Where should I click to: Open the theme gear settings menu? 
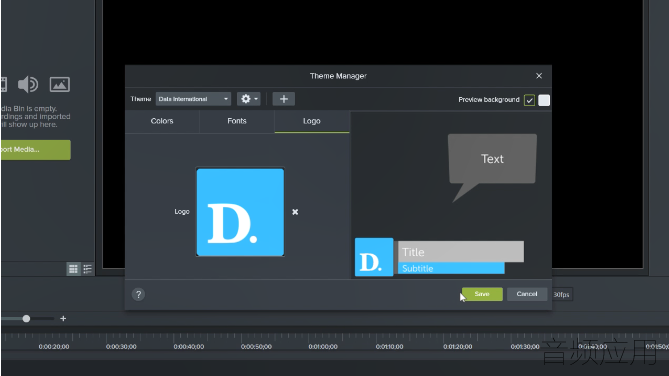tap(249, 99)
